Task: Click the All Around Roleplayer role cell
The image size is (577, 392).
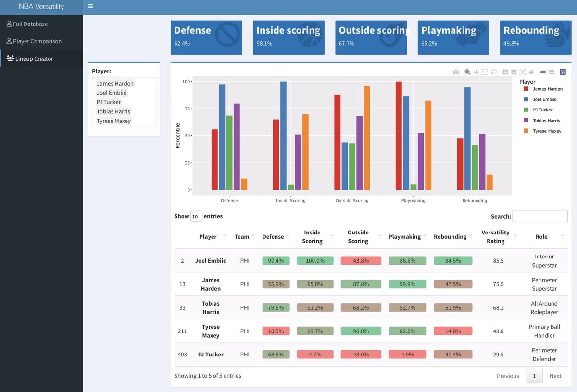Action: click(x=544, y=307)
